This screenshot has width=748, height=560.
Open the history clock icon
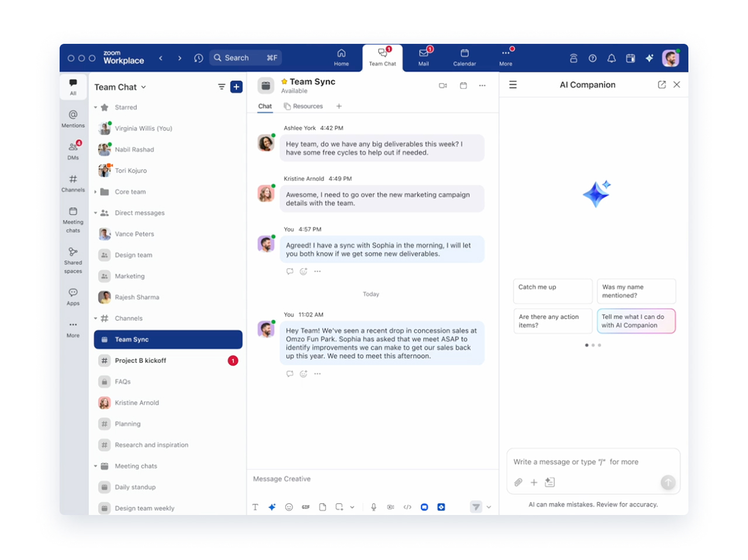coord(199,58)
